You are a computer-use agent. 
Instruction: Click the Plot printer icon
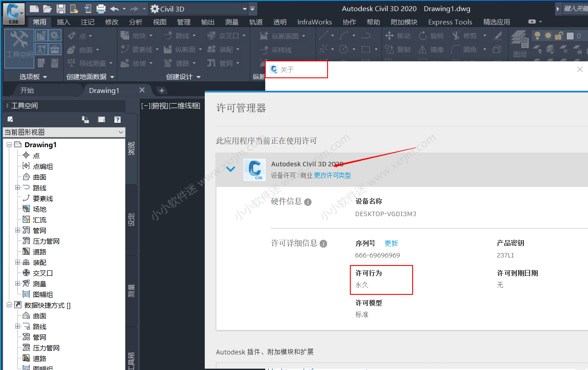[101, 8]
